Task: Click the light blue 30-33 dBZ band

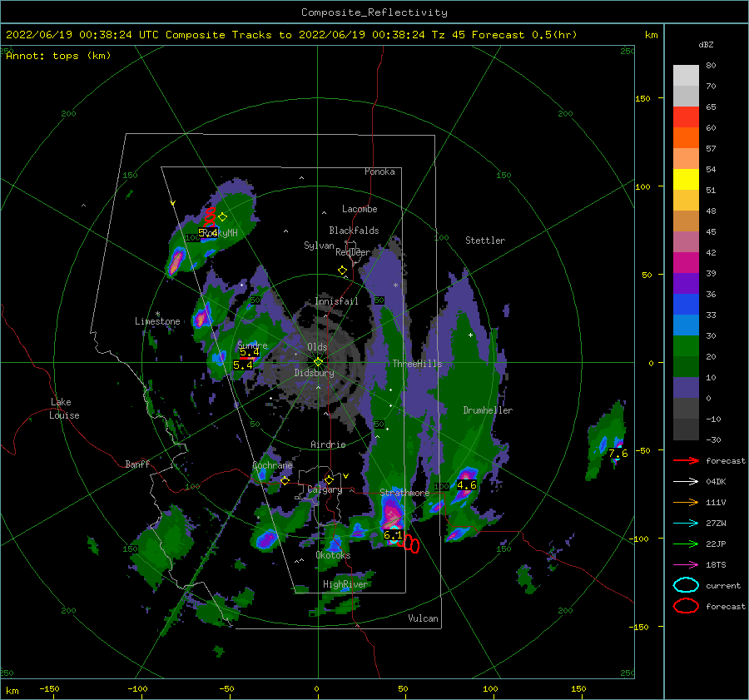Action: coord(686,325)
